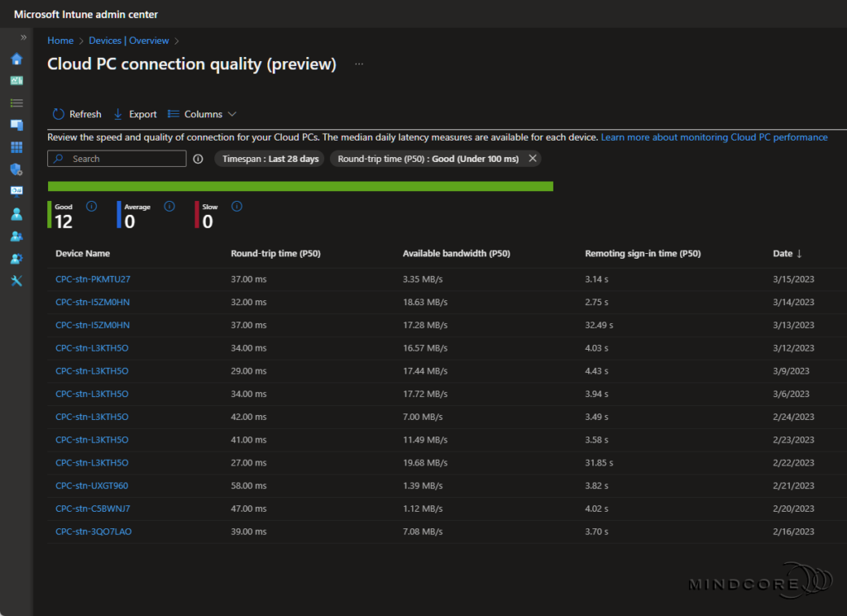Viewport: 847px width, 616px height.
Task: Open Devices via the sidebar icon
Action: (x=16, y=125)
